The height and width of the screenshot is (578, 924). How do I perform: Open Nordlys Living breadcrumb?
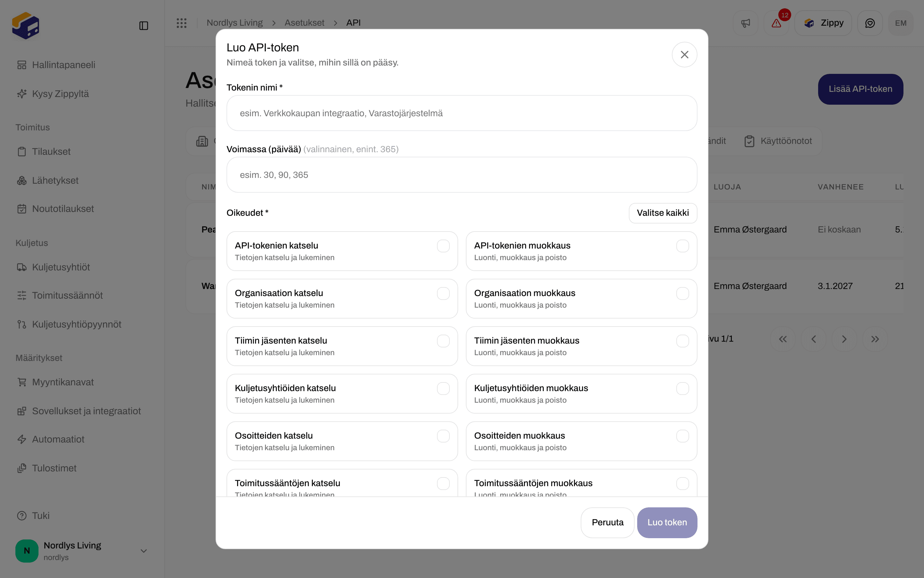click(235, 23)
